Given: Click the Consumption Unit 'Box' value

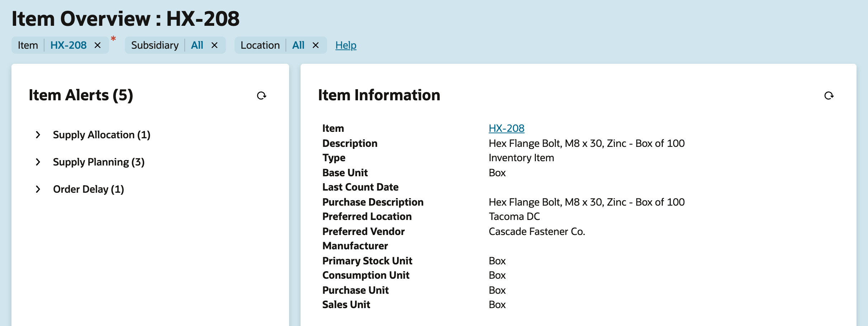Looking at the screenshot, I should 497,275.
